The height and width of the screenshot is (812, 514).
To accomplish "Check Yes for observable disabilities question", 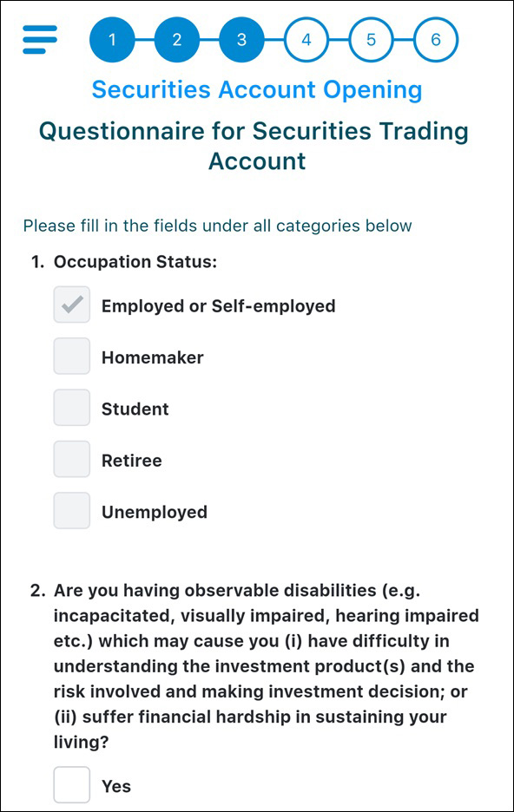I will (72, 785).
